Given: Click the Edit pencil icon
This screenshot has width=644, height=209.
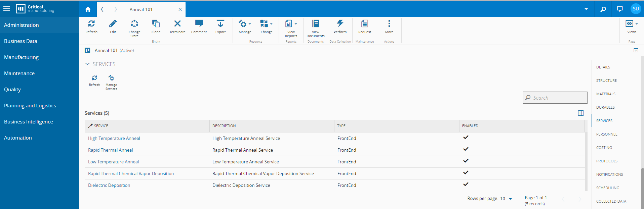Looking at the screenshot, I should tap(113, 24).
